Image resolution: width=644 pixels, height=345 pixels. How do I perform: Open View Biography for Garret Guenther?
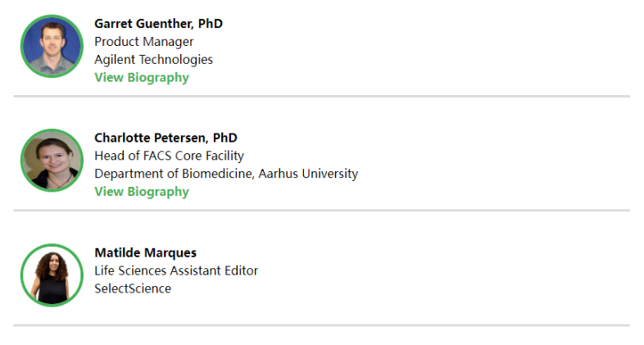point(141,78)
